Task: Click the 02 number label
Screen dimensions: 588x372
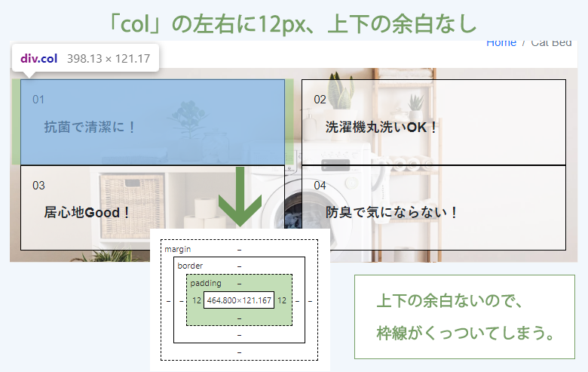Action: pyautogui.click(x=320, y=100)
